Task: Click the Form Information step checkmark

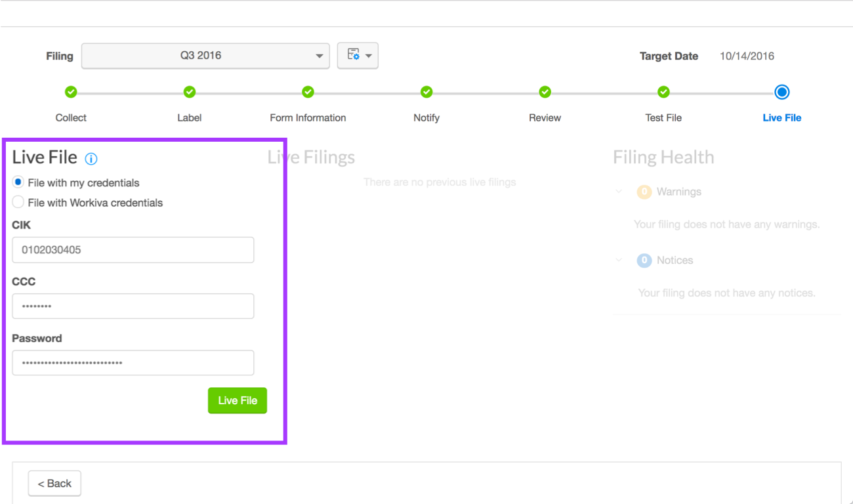Action: 308,92
